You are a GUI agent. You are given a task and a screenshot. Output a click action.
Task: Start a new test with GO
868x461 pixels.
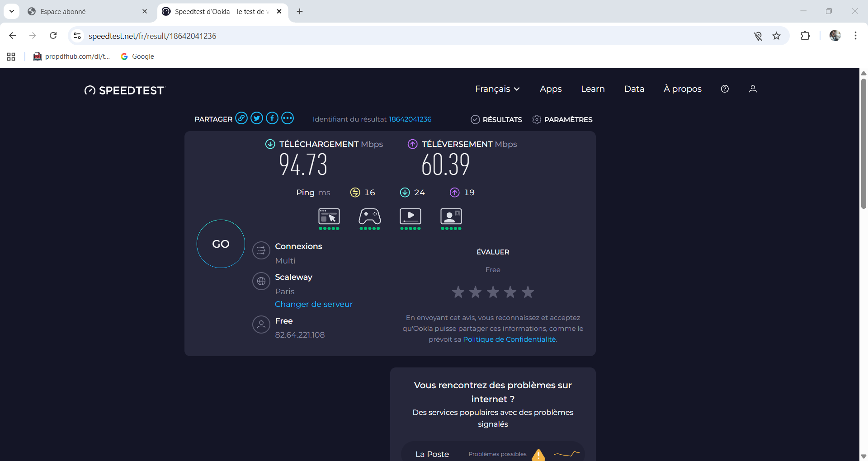[221, 244]
